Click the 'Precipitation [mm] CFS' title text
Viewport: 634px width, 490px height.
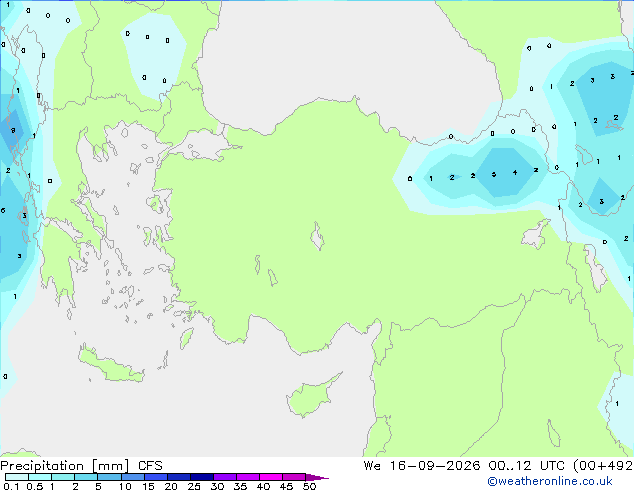tap(81, 466)
